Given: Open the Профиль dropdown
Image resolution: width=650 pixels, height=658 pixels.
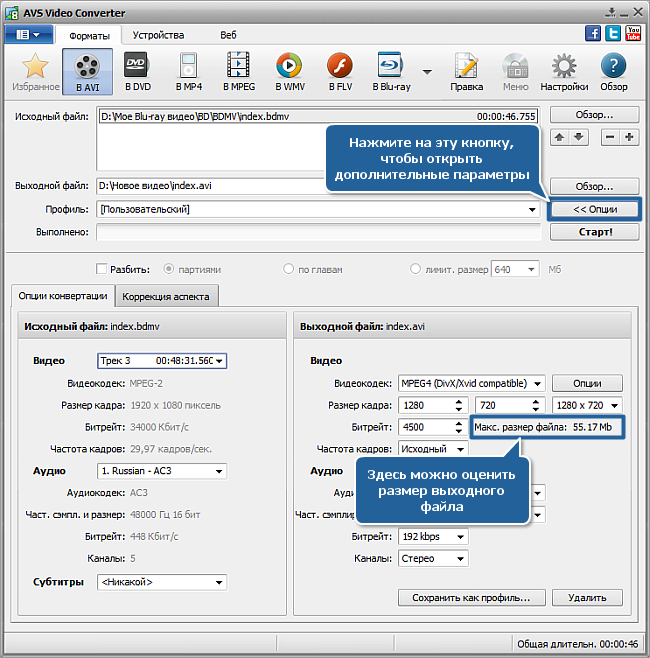Looking at the screenshot, I should [x=318, y=209].
